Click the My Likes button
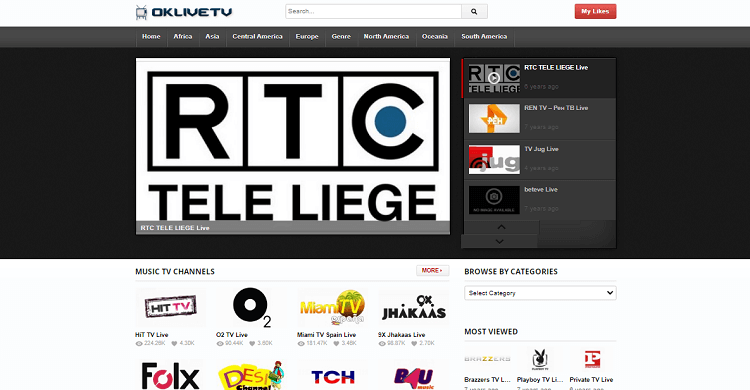Screen dimensions: 750x390 (x=595, y=11)
